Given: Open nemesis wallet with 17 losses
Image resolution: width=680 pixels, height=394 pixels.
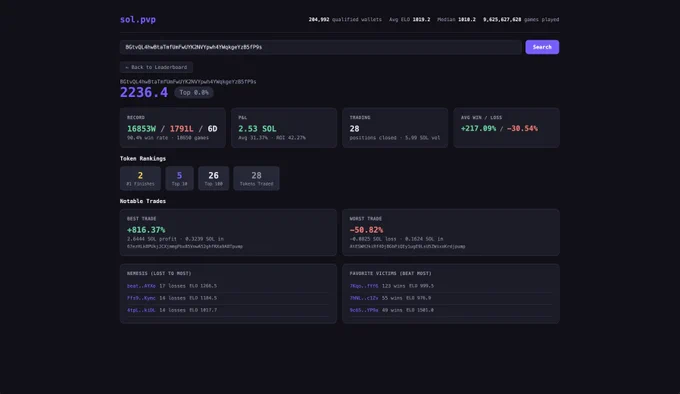Looking at the screenshot, I should 141,286.
